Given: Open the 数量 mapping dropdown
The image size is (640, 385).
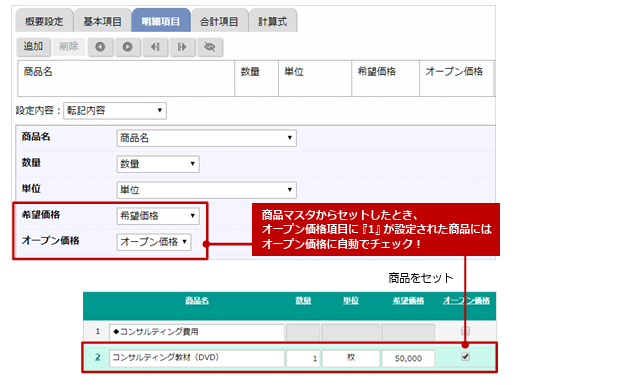Looking at the screenshot, I should (158, 164).
